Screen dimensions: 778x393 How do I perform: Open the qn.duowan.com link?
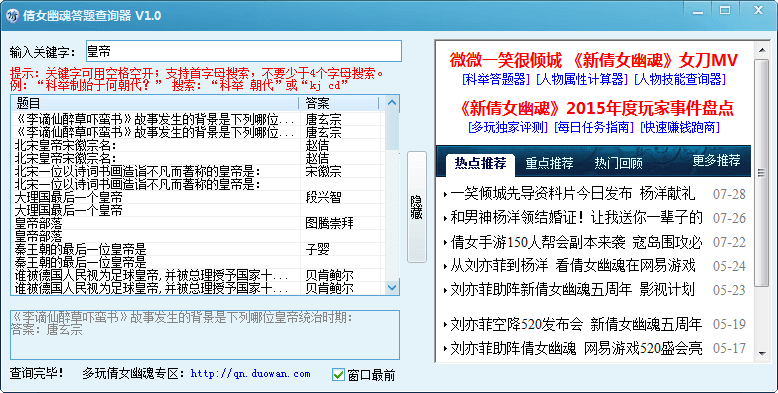pyautogui.click(x=251, y=374)
